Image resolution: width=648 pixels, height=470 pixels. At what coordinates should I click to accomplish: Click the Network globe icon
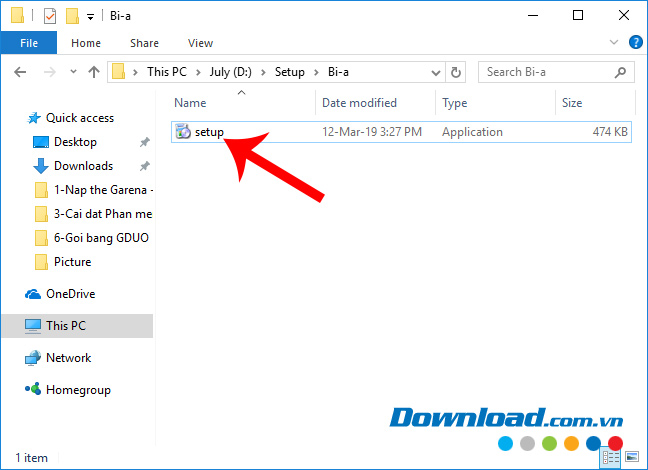[x=33, y=358]
